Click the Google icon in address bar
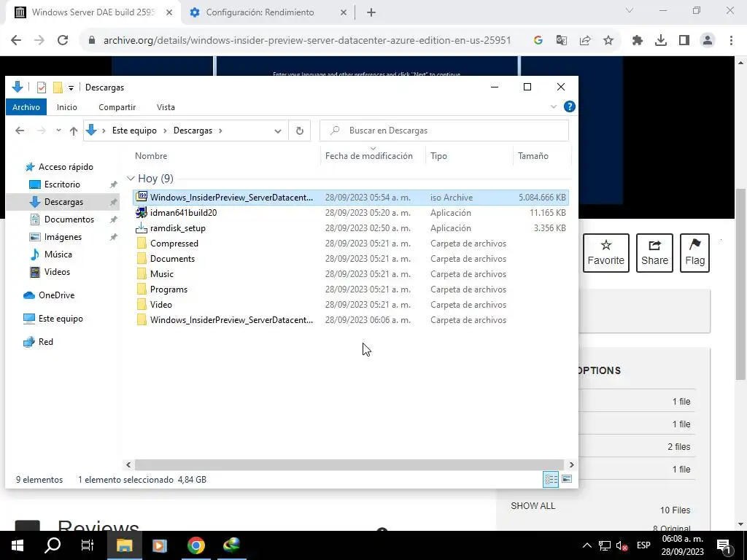 coord(538,41)
